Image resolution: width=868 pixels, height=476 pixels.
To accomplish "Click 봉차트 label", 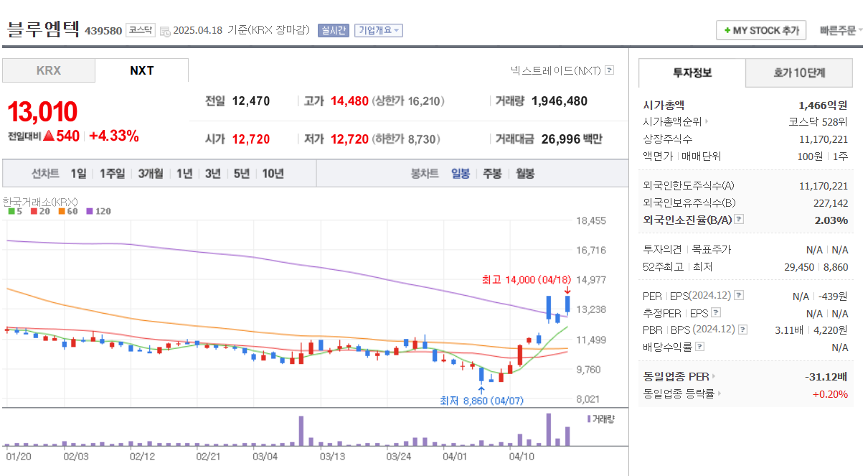I will click(425, 174).
